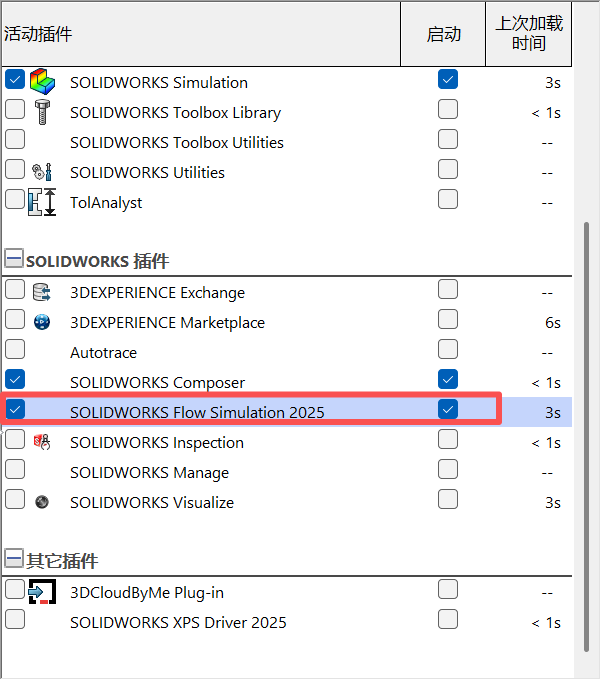Image resolution: width=600 pixels, height=680 pixels.
Task: Click the 3DEXPERIENCE Marketplace globe icon
Action: [42, 322]
